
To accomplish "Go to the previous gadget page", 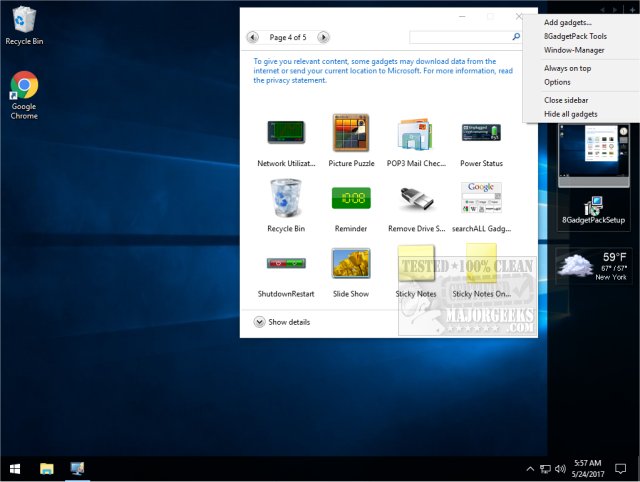I will (253, 37).
